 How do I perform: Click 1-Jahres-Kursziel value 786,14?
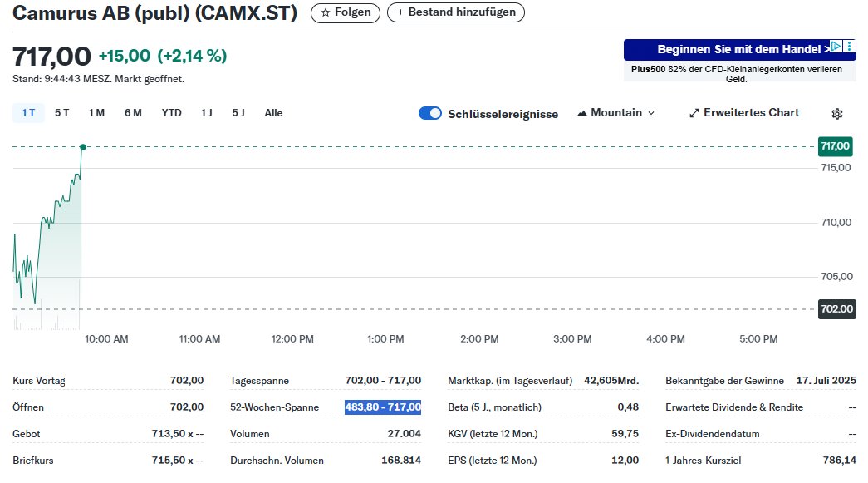pyautogui.click(x=840, y=461)
